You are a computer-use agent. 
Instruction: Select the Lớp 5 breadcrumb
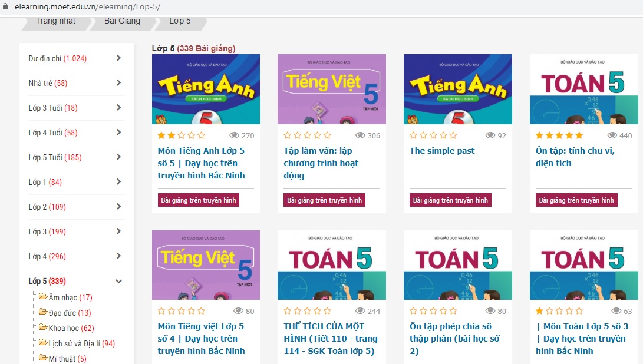180,21
